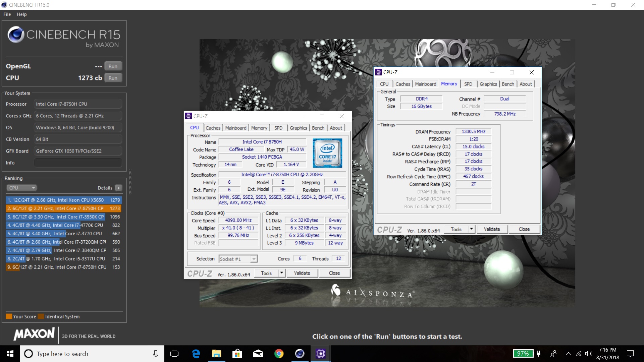Click the CPU-Z title bar icon of Memory window
The width and height of the screenshot is (644, 362).
[378, 72]
